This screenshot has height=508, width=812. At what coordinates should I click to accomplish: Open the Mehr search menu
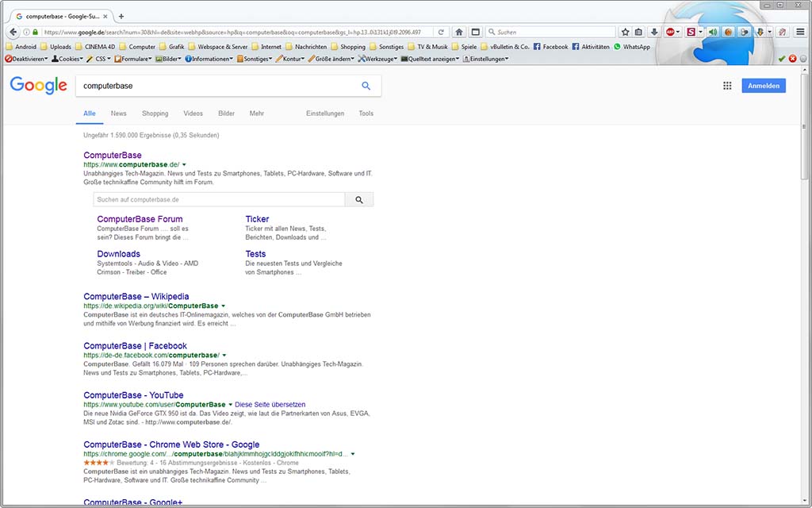pos(257,114)
